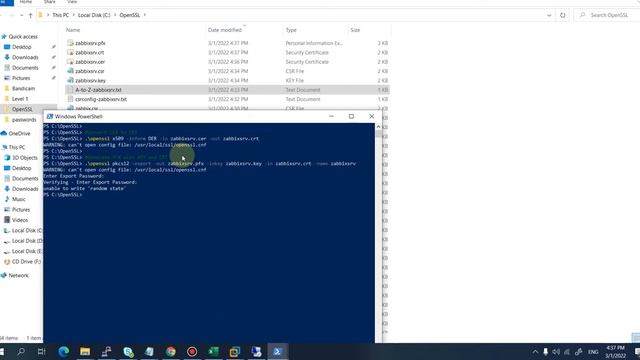Viewport: 640px width, 360px height.
Task: Open the View ribbon tab
Action: coord(72,2)
